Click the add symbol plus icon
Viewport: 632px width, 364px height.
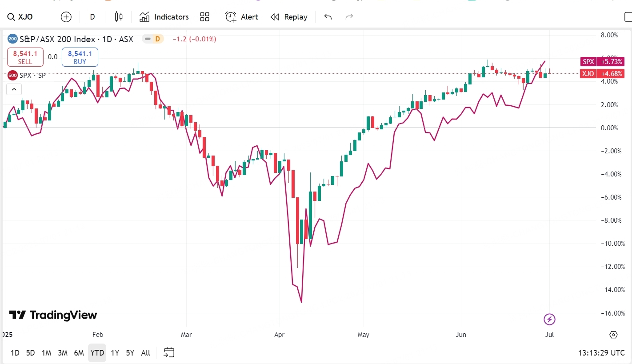click(x=66, y=17)
